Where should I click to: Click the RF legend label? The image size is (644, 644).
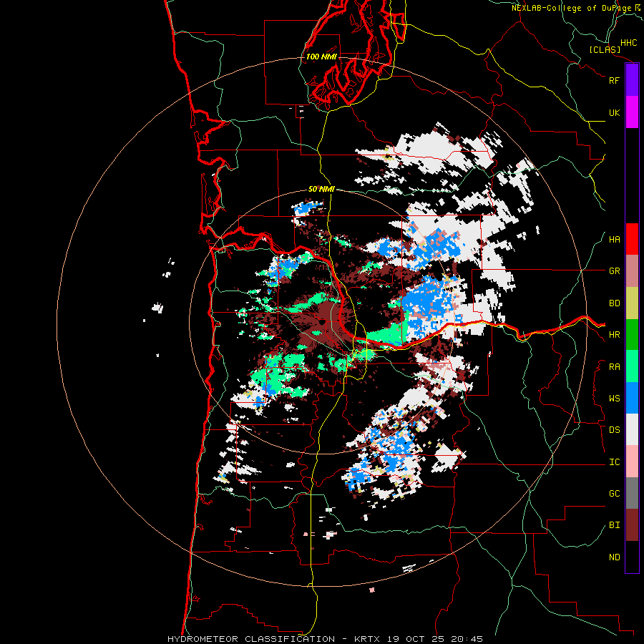(614, 80)
